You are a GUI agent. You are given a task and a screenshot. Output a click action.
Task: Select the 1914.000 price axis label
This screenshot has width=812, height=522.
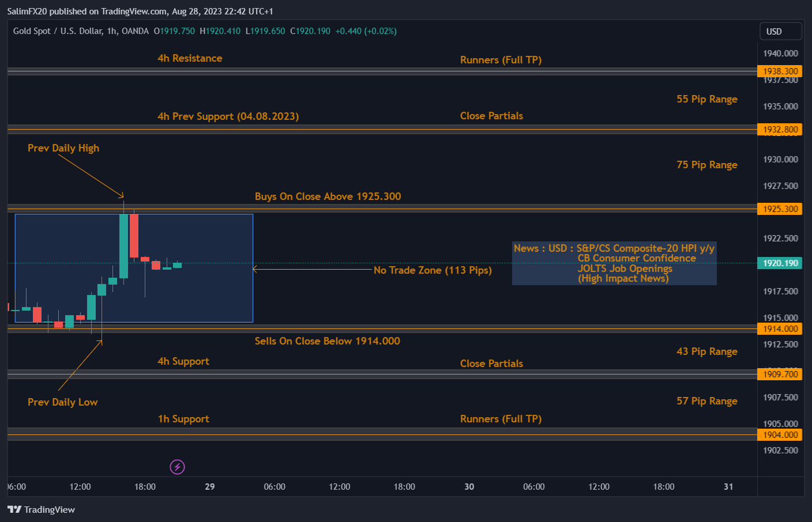click(780, 329)
